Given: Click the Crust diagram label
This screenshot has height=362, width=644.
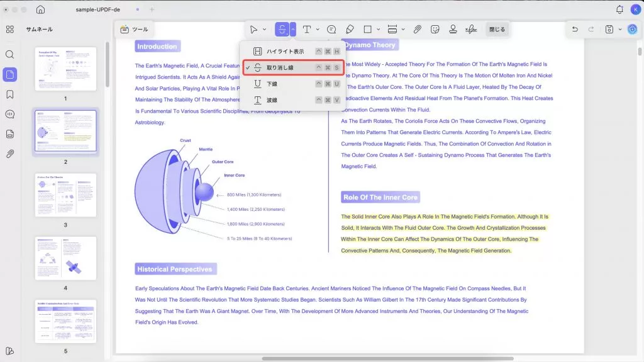Looking at the screenshot, I should [x=186, y=140].
